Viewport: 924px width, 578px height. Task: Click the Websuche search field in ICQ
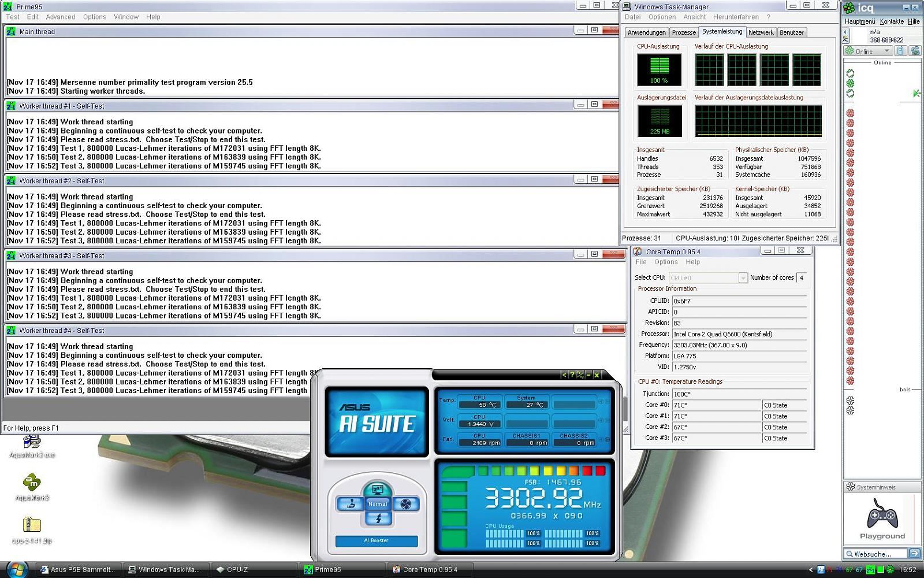[x=875, y=554]
